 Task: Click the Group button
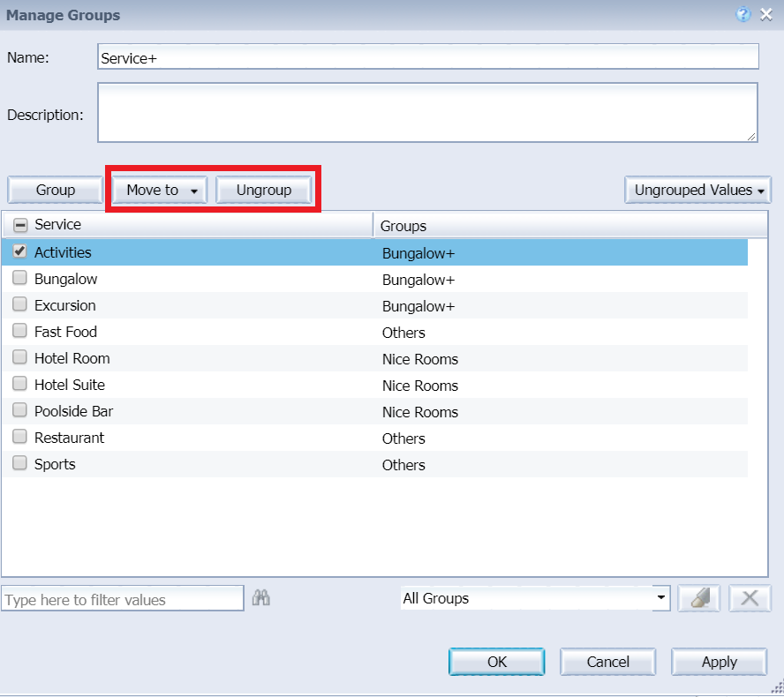pyautogui.click(x=56, y=190)
